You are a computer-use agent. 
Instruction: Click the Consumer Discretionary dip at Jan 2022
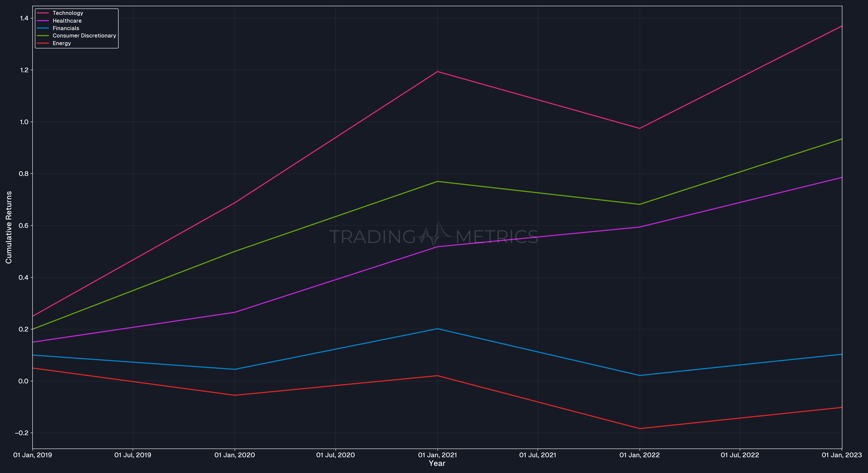pos(640,204)
